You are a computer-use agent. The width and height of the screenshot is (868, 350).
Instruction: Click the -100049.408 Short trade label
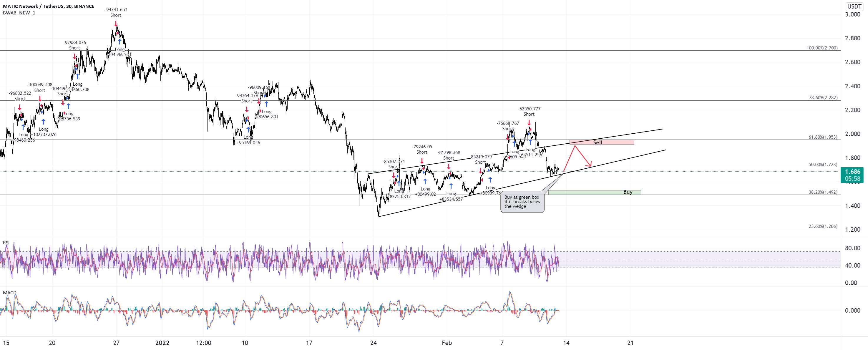click(x=40, y=88)
